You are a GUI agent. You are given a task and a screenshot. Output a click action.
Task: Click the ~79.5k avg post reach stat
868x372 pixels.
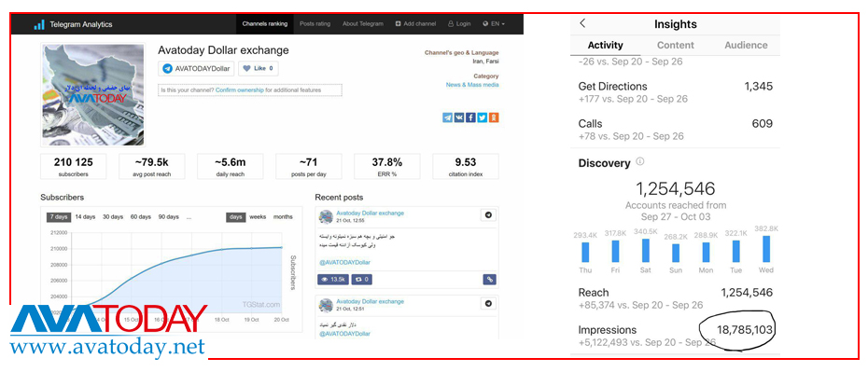click(x=152, y=166)
